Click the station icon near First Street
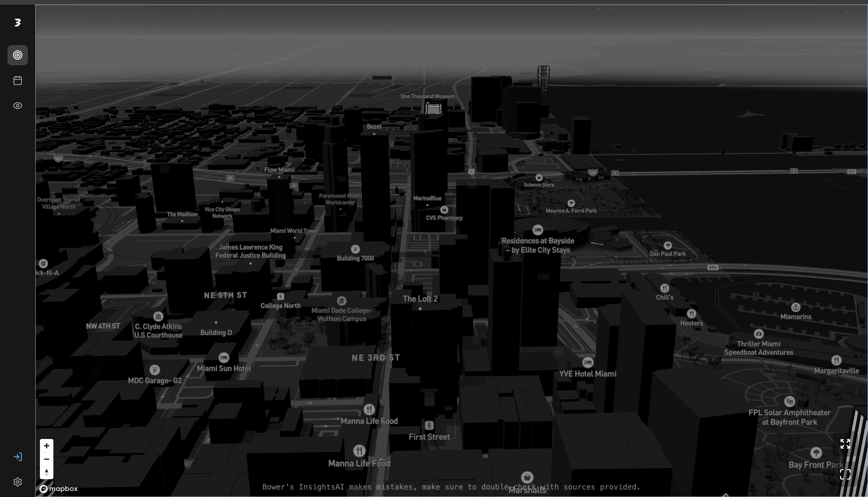 (x=429, y=425)
